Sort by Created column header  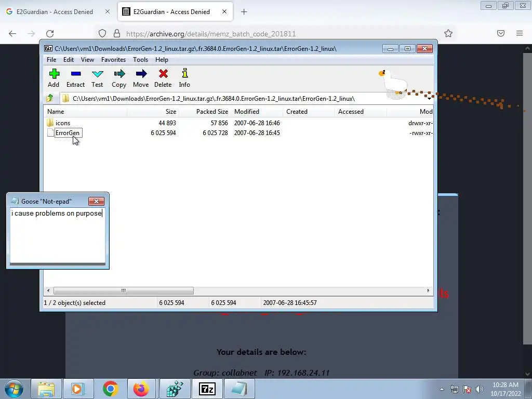pos(309,112)
